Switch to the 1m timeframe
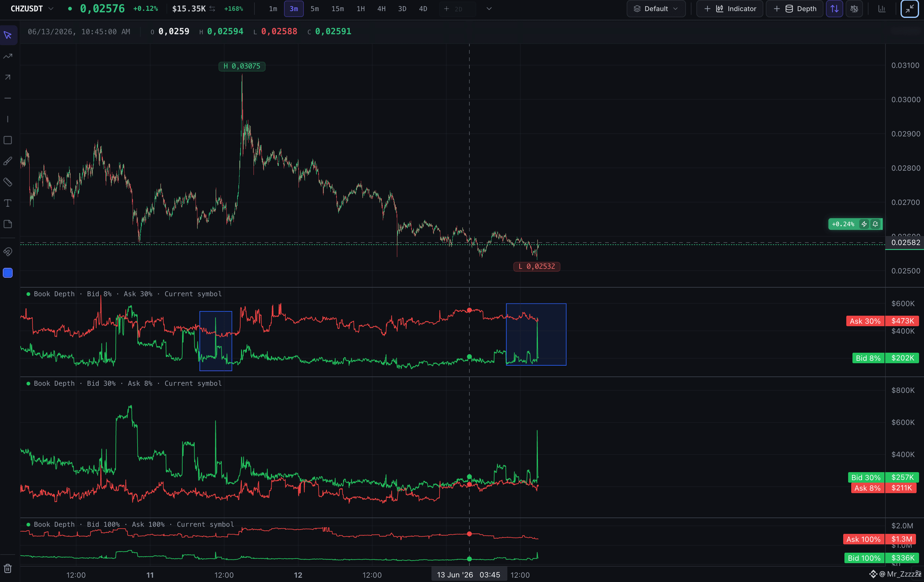 pos(273,8)
